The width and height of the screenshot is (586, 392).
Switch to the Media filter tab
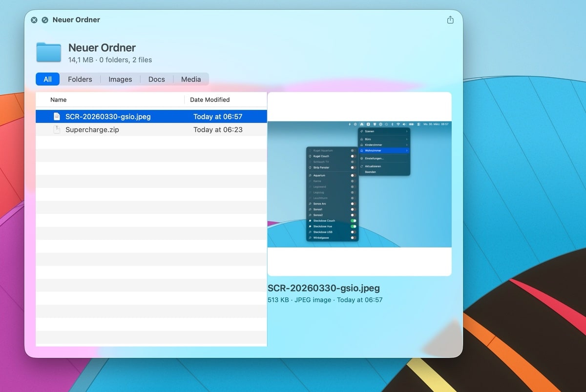190,79
